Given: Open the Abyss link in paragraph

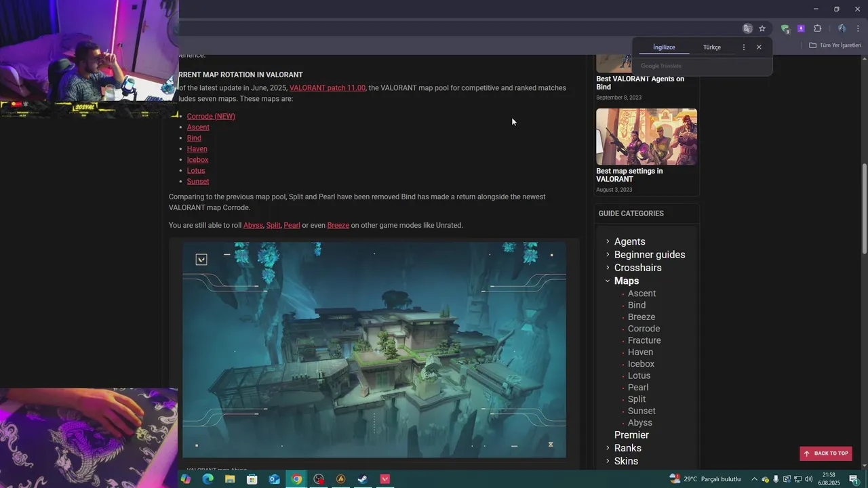Looking at the screenshot, I should 253,225.
